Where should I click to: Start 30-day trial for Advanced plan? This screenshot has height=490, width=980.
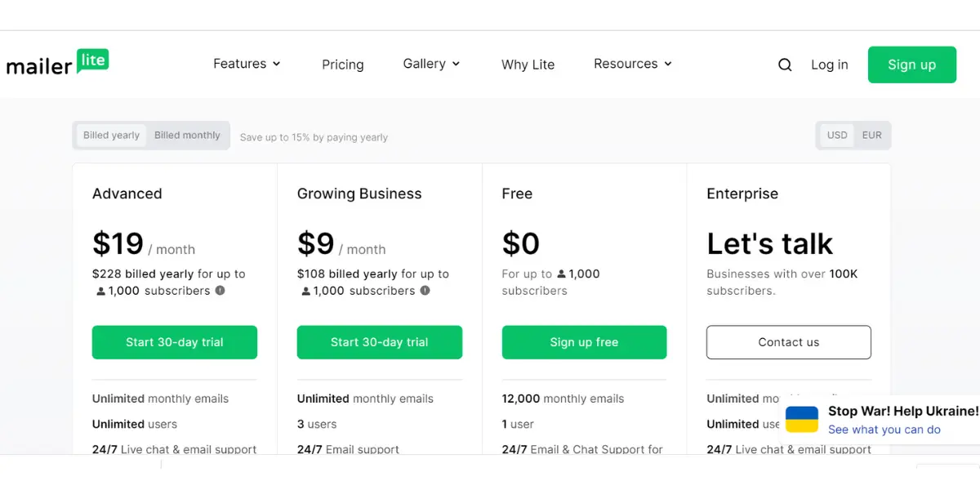pyautogui.click(x=175, y=342)
